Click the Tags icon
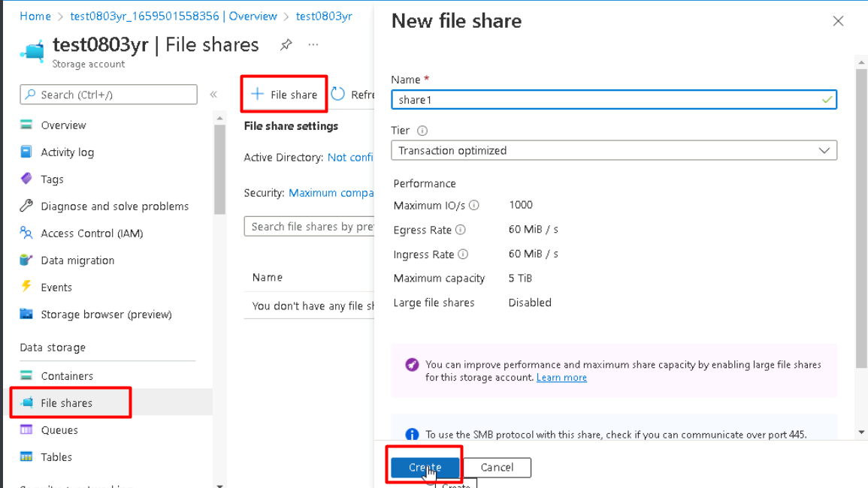Image resolution: width=868 pixels, height=488 pixels. click(x=26, y=179)
